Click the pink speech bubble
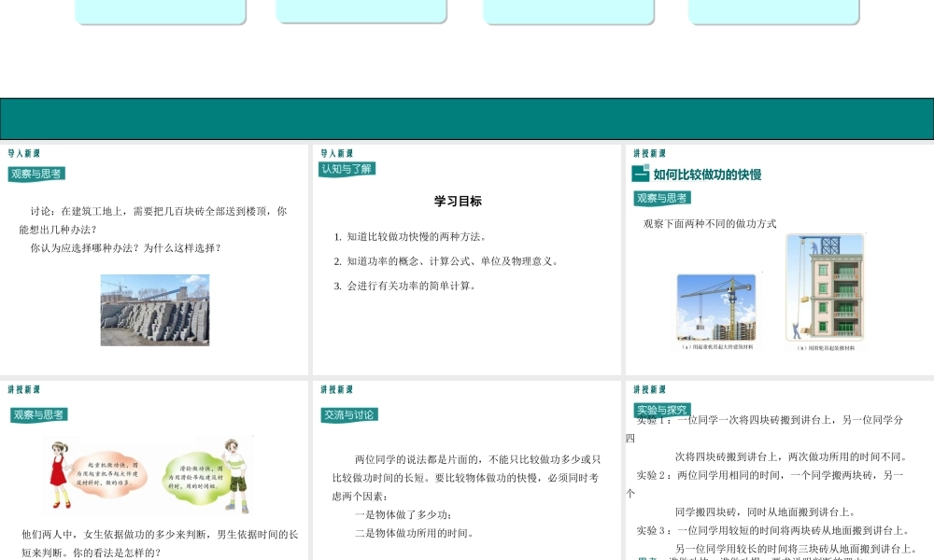 click(x=106, y=473)
